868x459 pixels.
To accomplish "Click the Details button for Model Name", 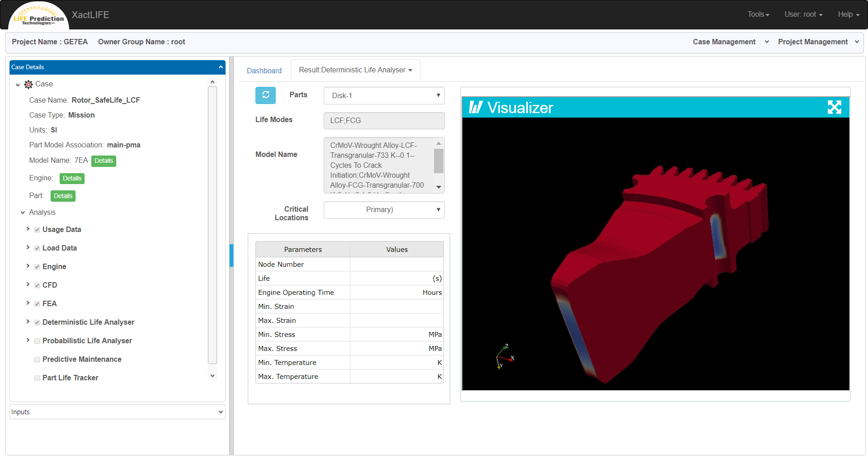I will coord(104,161).
